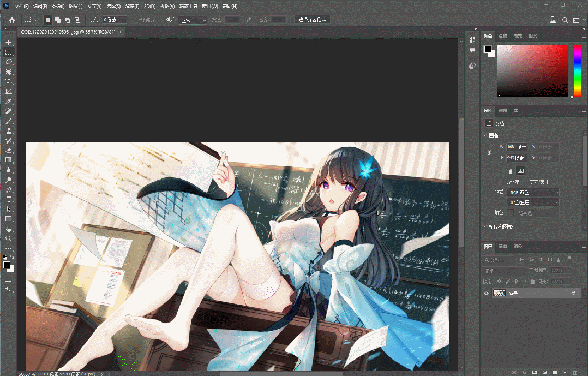Click the Select and Mask button

pos(312,20)
